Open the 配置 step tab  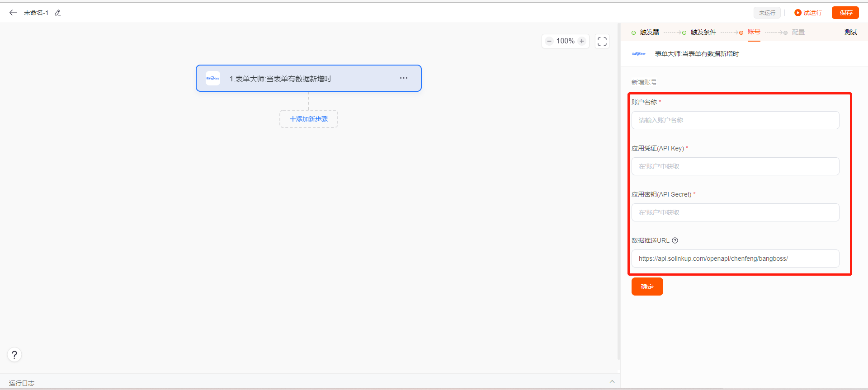point(798,32)
